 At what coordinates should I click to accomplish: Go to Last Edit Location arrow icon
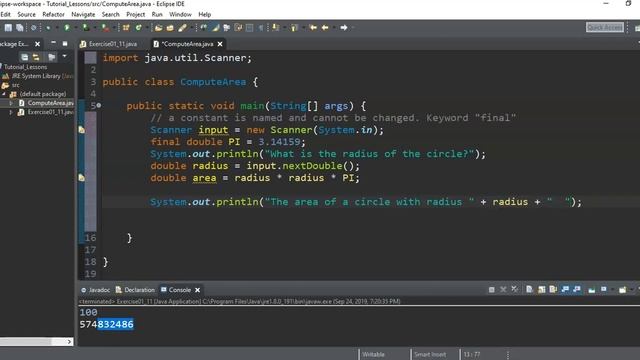tap(313, 27)
